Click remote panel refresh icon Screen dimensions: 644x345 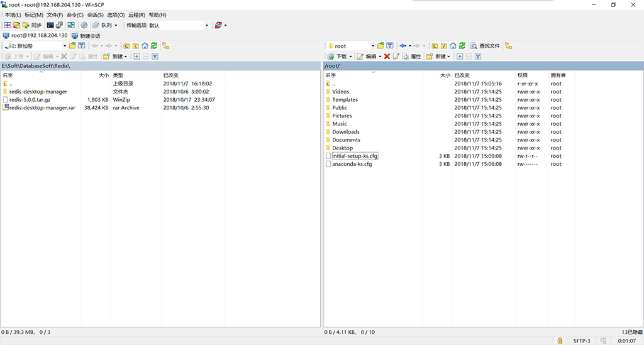[x=462, y=45]
